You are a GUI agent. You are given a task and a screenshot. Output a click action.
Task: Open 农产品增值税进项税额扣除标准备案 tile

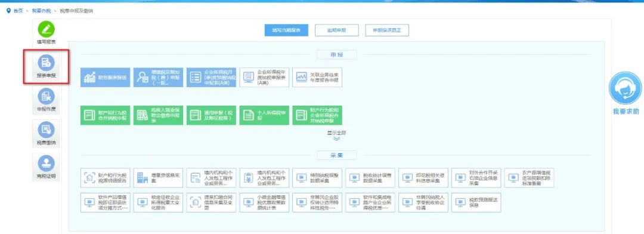[x=529, y=178]
